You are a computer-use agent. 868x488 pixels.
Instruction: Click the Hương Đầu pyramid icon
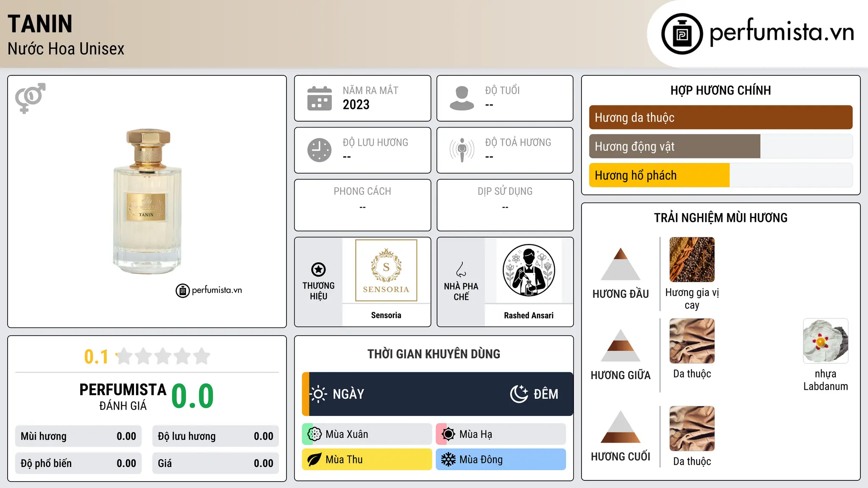click(x=620, y=263)
